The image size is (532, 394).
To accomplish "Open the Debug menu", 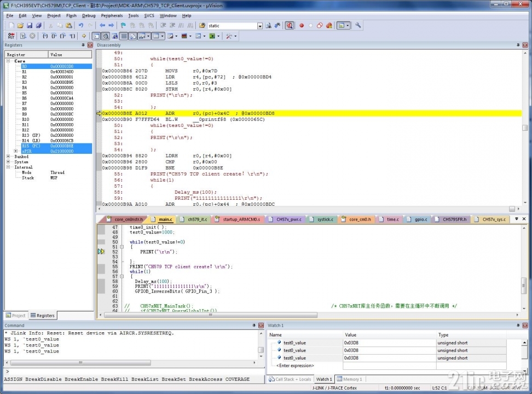I will pos(89,16).
